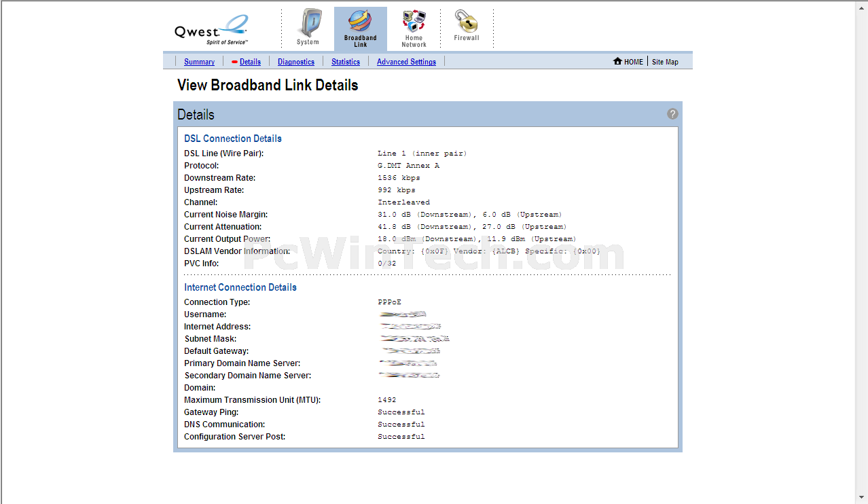Select the 'View Broadband Link Details' heading
The image size is (868, 504).
(x=268, y=85)
